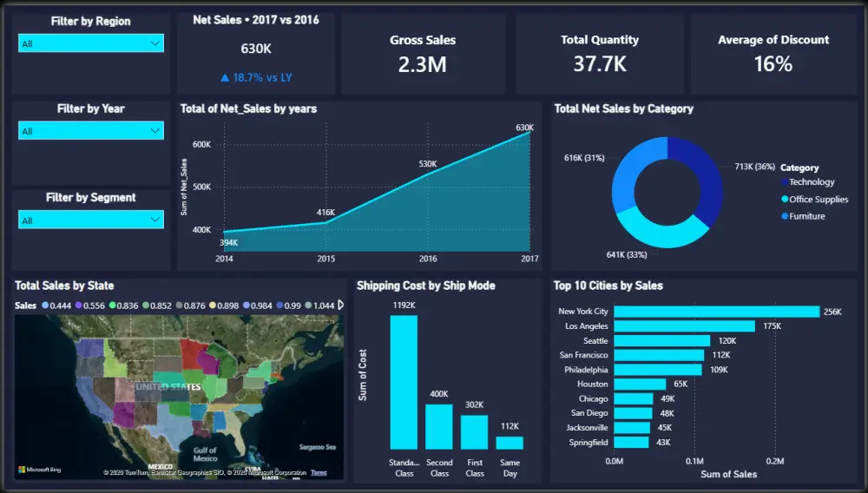Select the Houston sales bar
Screen dimensions: 868x493
pos(640,384)
